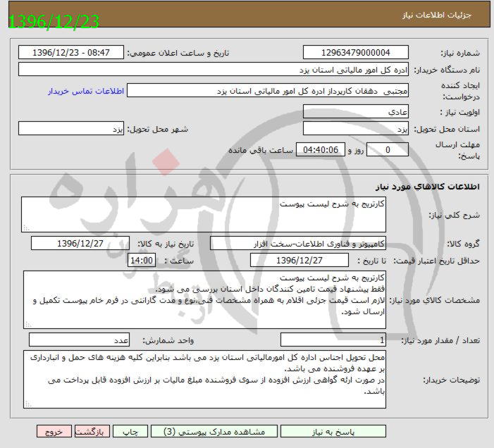494x448 pixels.
Task: Click the تاریخ و ساعت اعلان عمومی label
Action: (178, 53)
